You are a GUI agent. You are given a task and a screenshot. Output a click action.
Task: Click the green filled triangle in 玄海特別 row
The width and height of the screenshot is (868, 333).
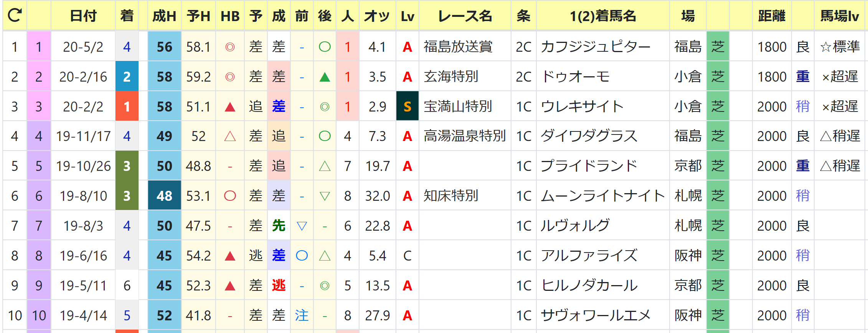(x=325, y=77)
